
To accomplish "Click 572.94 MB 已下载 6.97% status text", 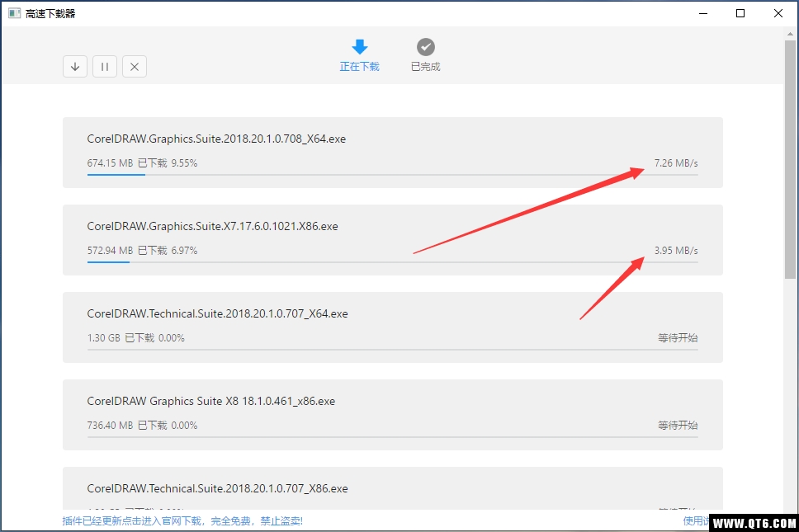I will 142,251.
